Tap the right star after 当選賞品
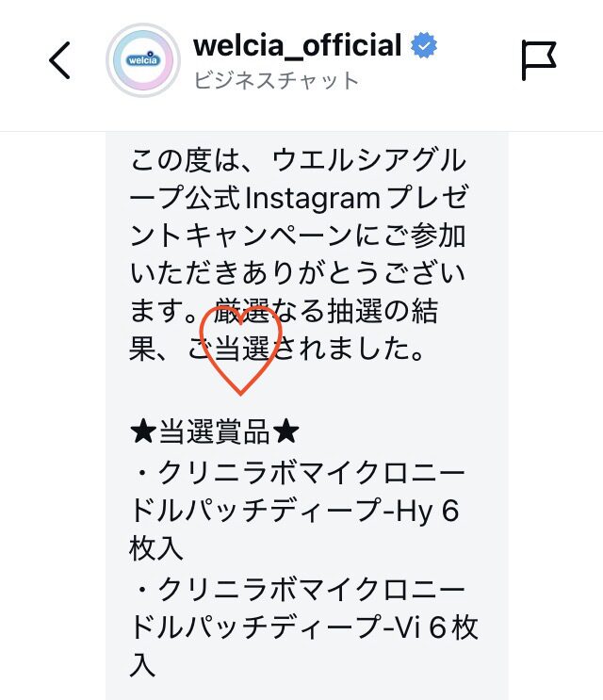The height and width of the screenshot is (700, 603). (286, 431)
